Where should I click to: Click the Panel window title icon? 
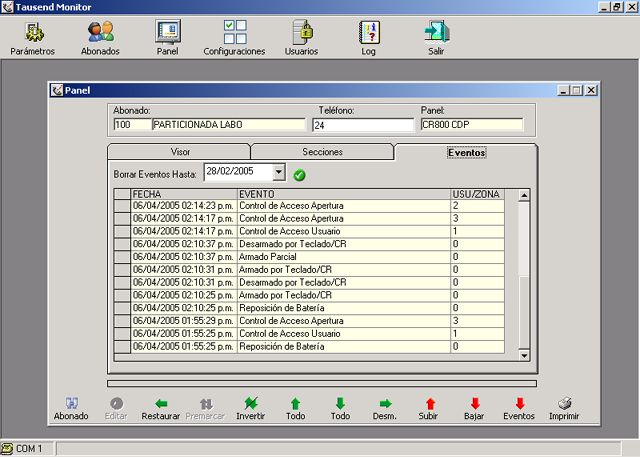point(57,90)
